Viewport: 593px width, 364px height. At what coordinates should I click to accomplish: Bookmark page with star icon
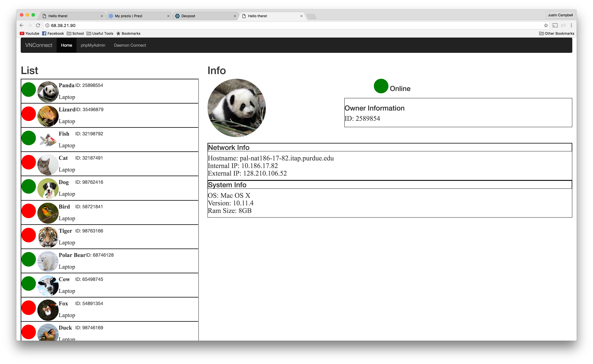(x=546, y=25)
